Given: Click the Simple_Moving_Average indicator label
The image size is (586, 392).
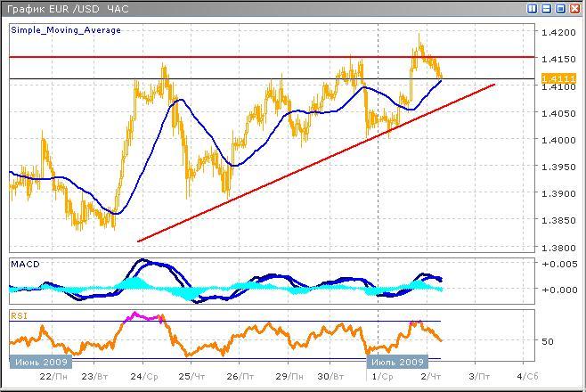Looking at the screenshot, I should click(65, 30).
